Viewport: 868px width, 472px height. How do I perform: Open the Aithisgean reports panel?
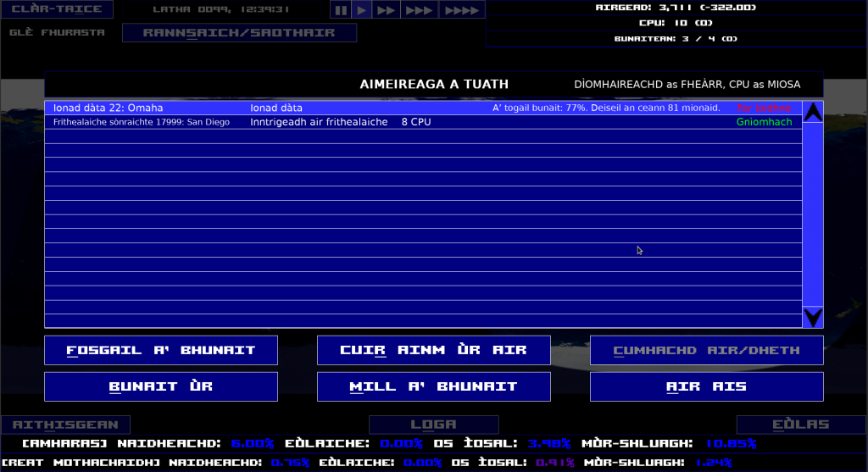tap(65, 425)
